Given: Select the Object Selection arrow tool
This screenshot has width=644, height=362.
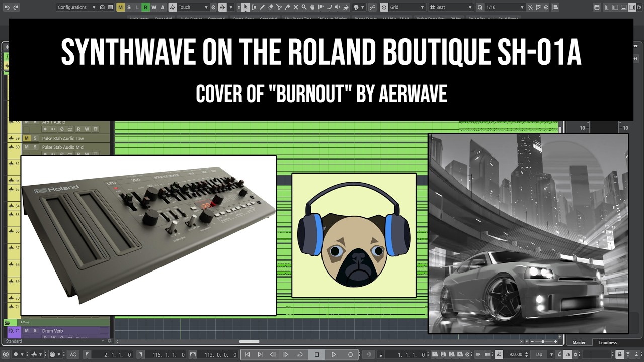Looking at the screenshot, I should [245, 7].
